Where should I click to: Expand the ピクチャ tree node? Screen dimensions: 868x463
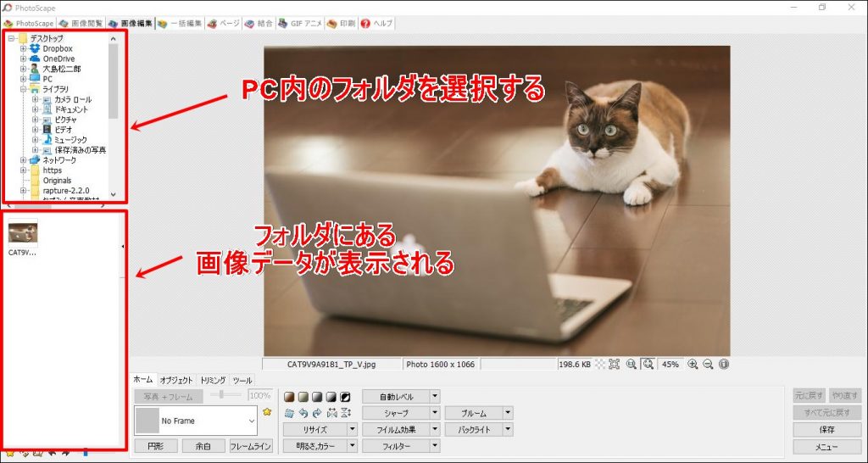(35, 120)
